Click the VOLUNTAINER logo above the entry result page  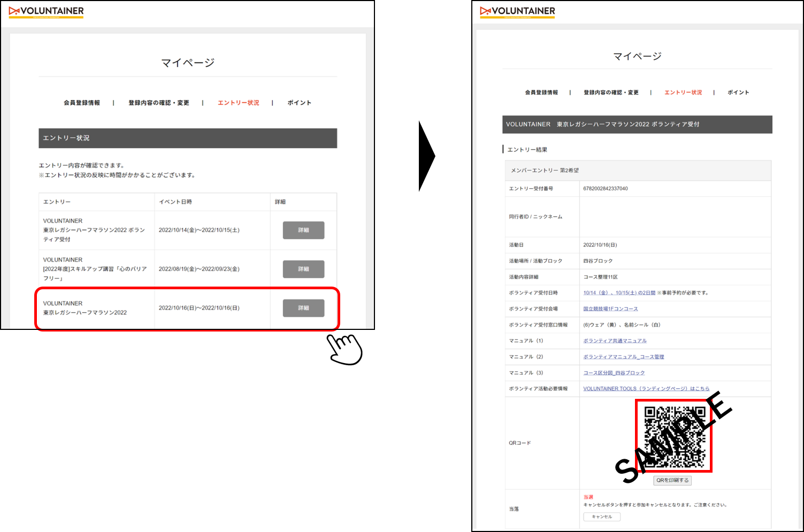[x=517, y=11]
